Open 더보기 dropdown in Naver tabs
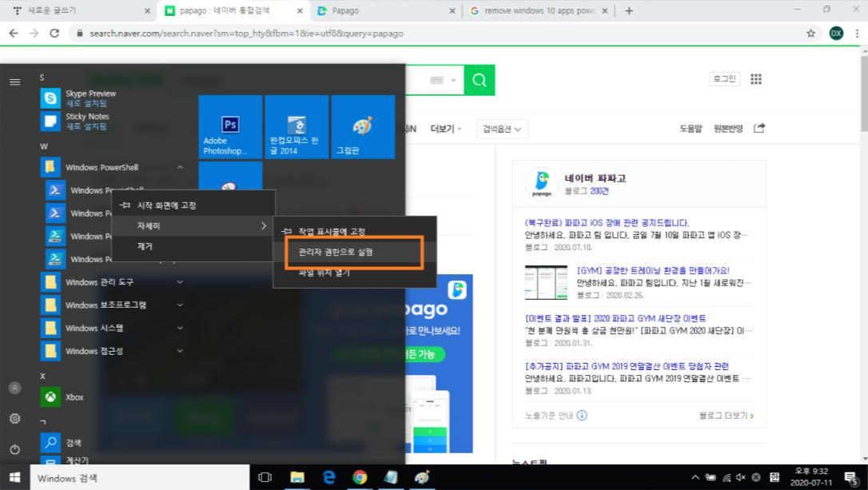 point(446,129)
